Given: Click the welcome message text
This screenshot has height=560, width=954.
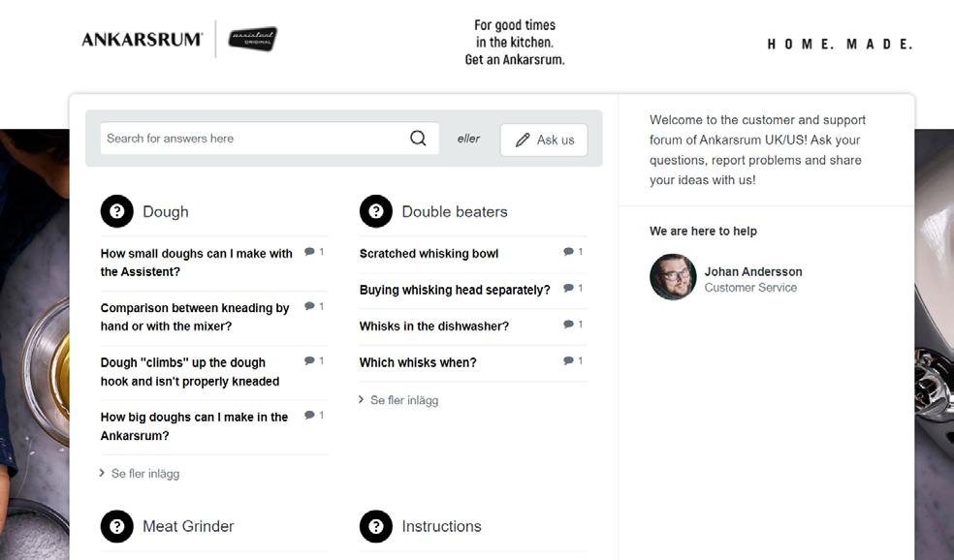Looking at the screenshot, I should (x=757, y=150).
